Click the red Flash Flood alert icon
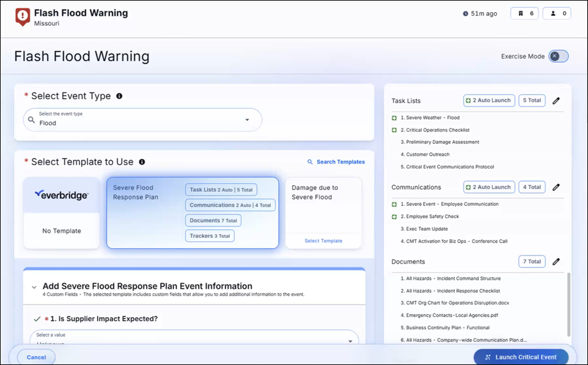This screenshot has width=588, height=365. pyautogui.click(x=23, y=17)
